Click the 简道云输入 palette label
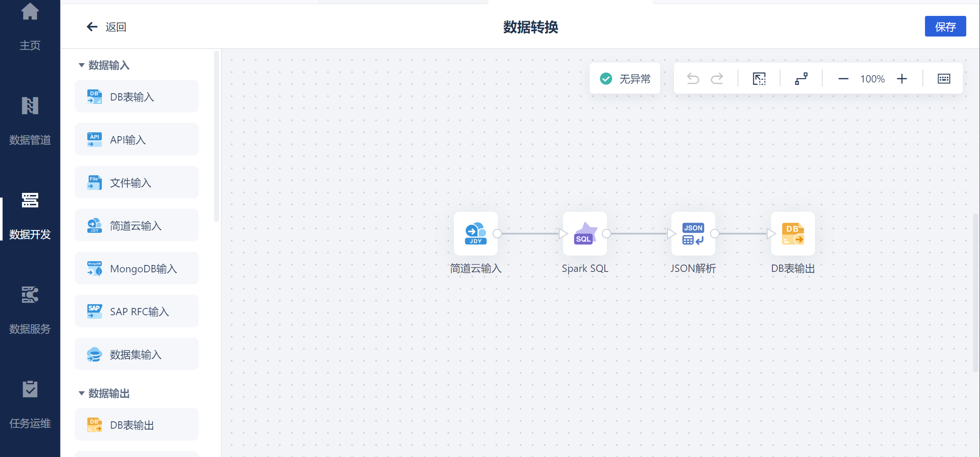 (136, 226)
